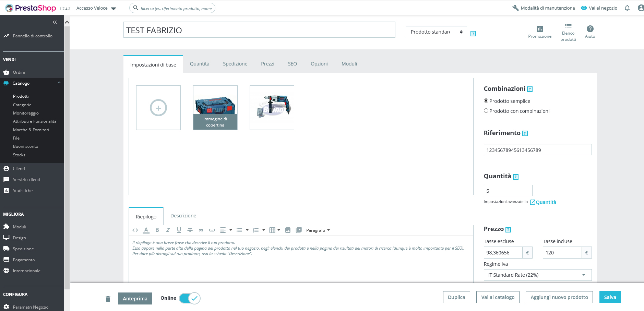Open advanced Quantità settings link

(x=543, y=202)
